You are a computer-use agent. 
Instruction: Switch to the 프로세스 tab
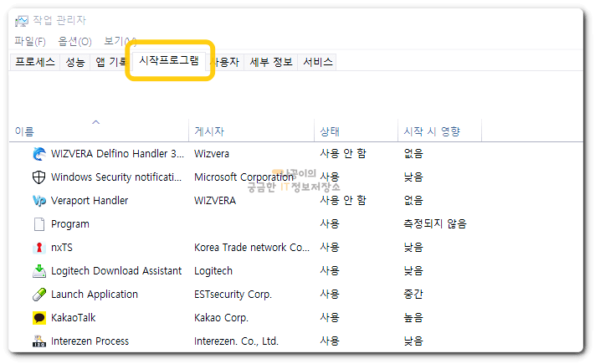(x=35, y=62)
